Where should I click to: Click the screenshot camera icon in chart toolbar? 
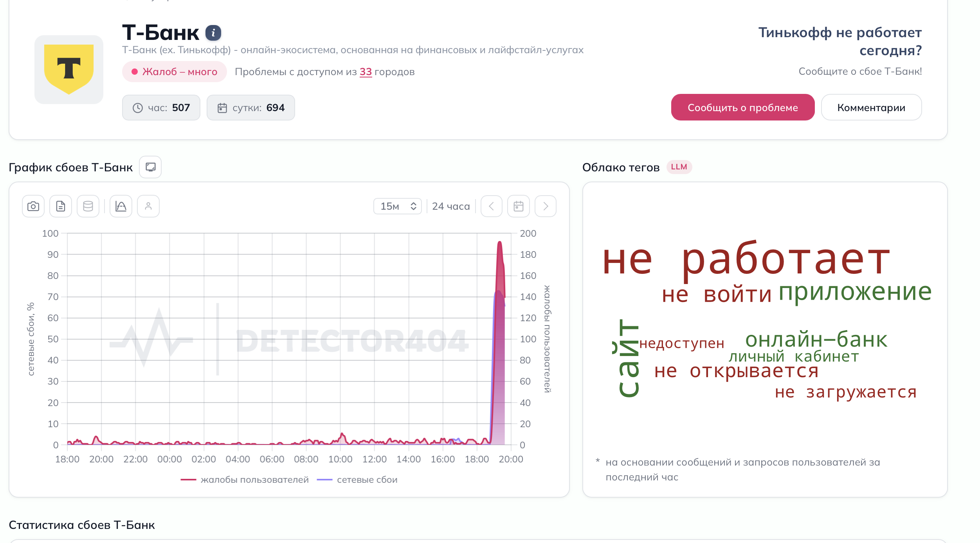33,206
